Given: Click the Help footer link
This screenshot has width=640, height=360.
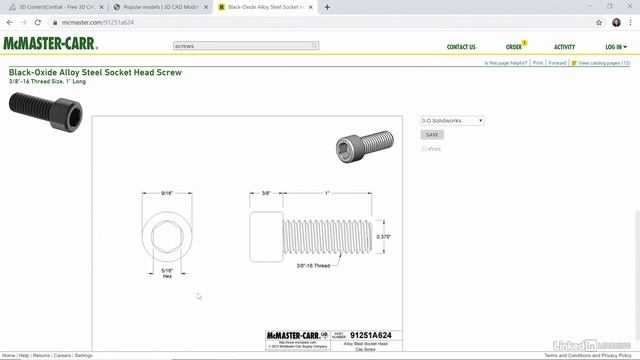Looking at the screenshot, I should pos(24,356).
